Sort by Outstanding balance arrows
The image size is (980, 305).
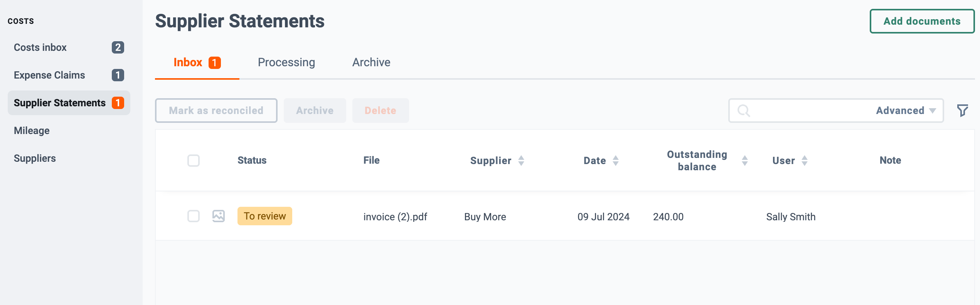[x=745, y=161]
